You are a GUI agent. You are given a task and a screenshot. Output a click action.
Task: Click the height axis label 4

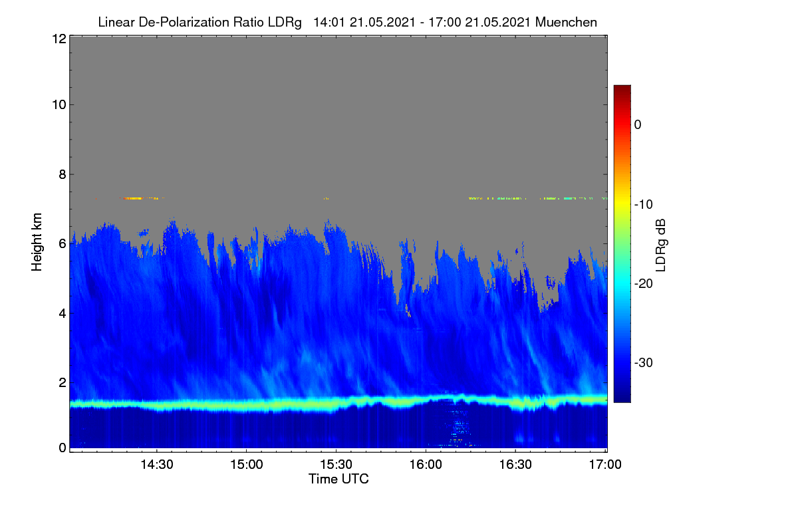[61, 313]
